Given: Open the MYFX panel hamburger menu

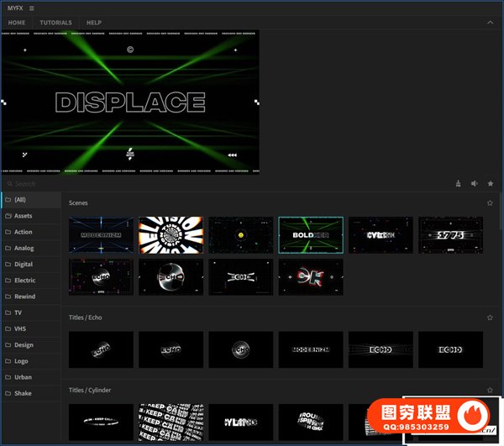Looking at the screenshot, I should tap(32, 8).
